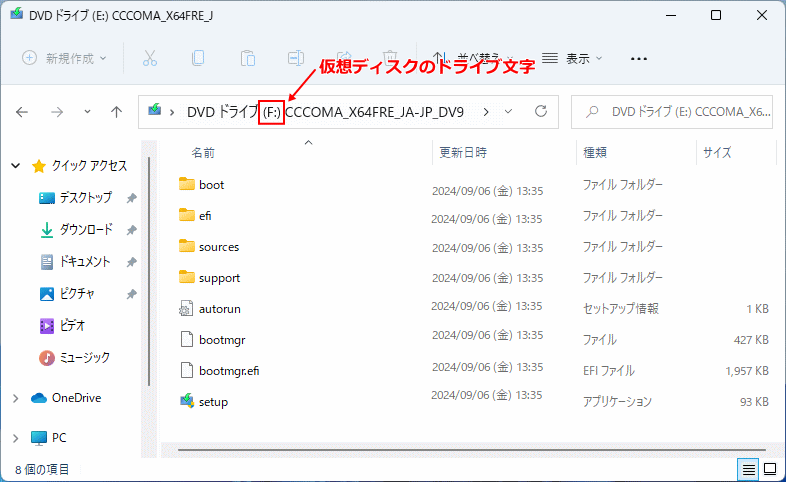
Task: Click the search box input field
Action: pyautogui.click(x=680, y=112)
